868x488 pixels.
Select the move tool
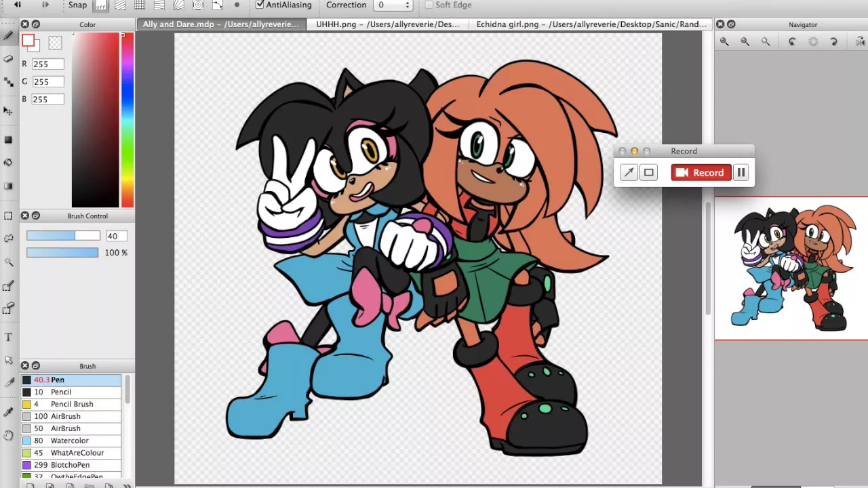click(8, 110)
